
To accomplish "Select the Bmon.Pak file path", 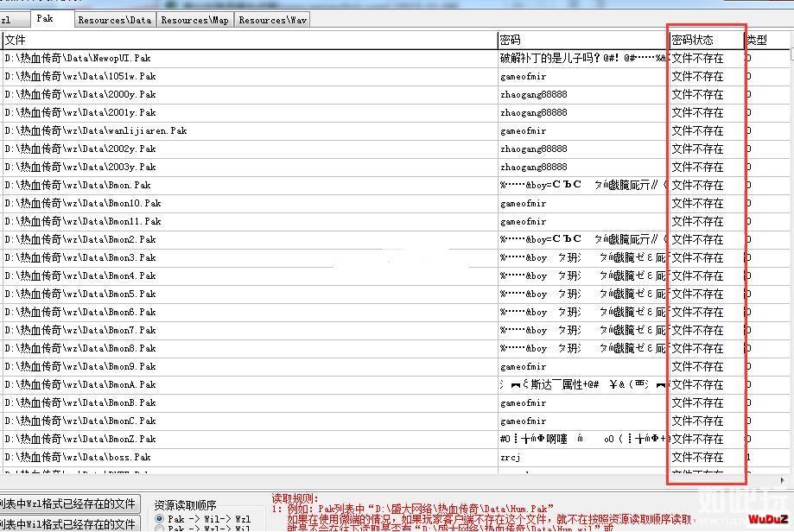I will [x=78, y=186].
